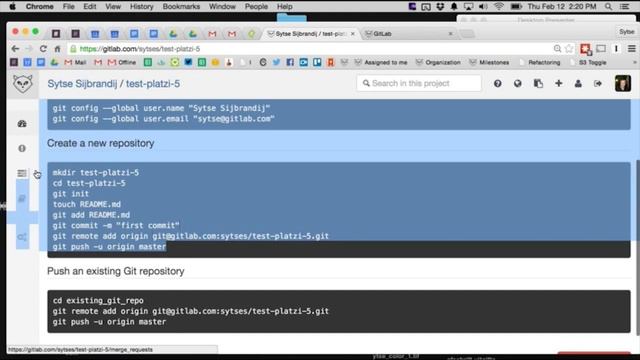The image size is (640, 360).
Task: Click the page vertical scrollbar
Action: pyautogui.click(x=637, y=247)
